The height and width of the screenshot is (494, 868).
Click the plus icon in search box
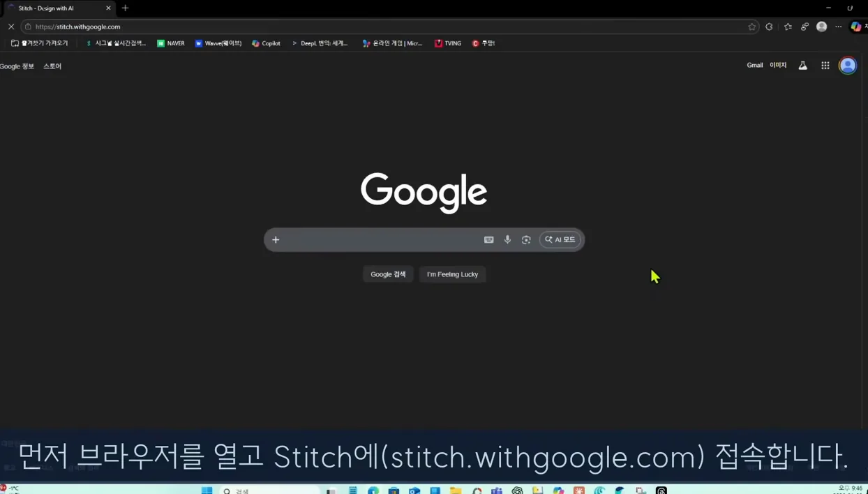276,240
